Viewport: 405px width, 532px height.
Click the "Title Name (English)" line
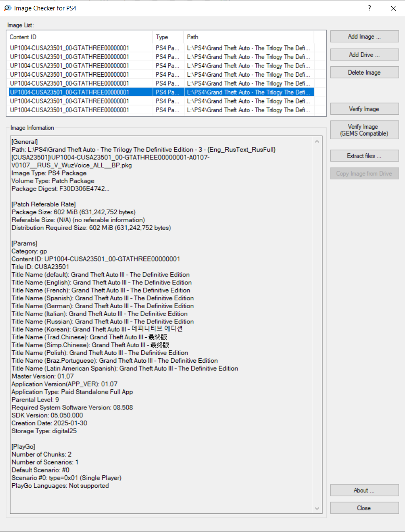tap(102, 283)
